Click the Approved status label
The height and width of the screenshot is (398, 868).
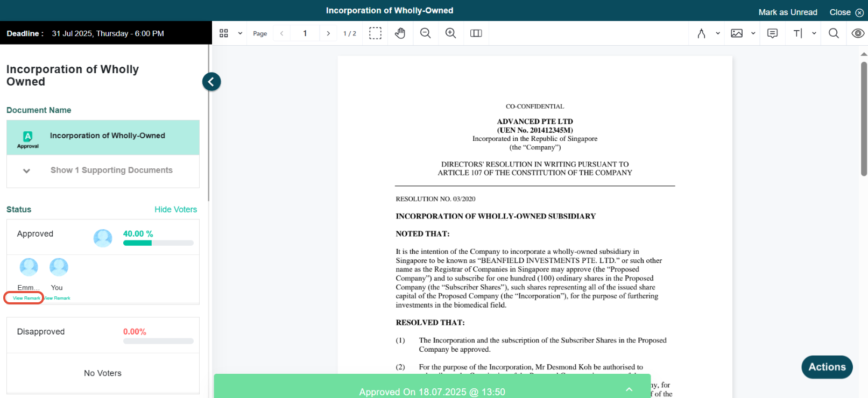pos(35,234)
